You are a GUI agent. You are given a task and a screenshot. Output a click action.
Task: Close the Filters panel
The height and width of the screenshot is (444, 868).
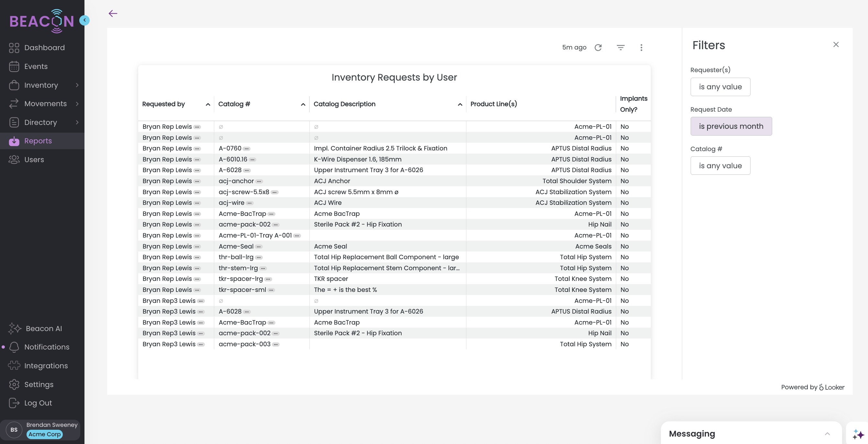[x=836, y=44]
